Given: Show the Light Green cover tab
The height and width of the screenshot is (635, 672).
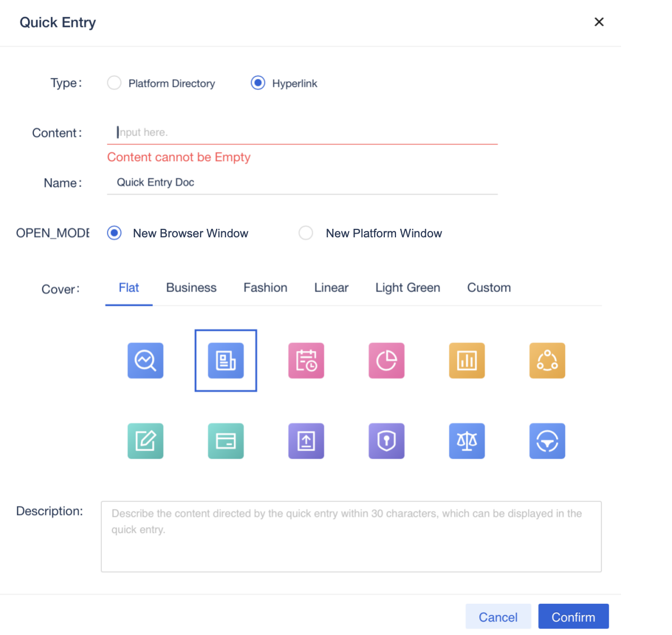Looking at the screenshot, I should pos(408,288).
